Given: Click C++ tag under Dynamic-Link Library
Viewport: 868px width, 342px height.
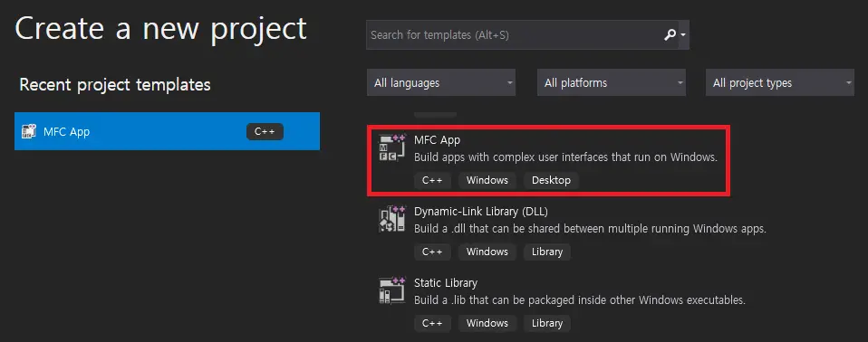Looking at the screenshot, I should click(432, 252).
